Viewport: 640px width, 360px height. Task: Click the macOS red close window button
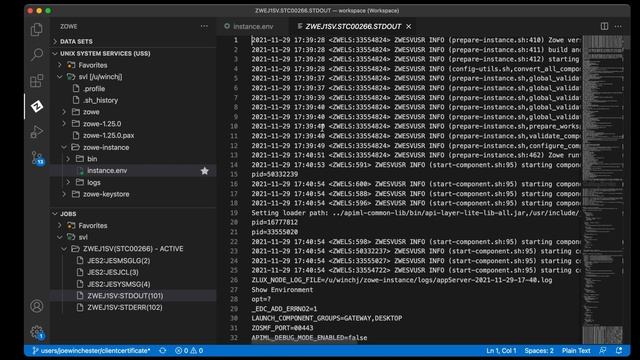pyautogui.click(x=30, y=11)
